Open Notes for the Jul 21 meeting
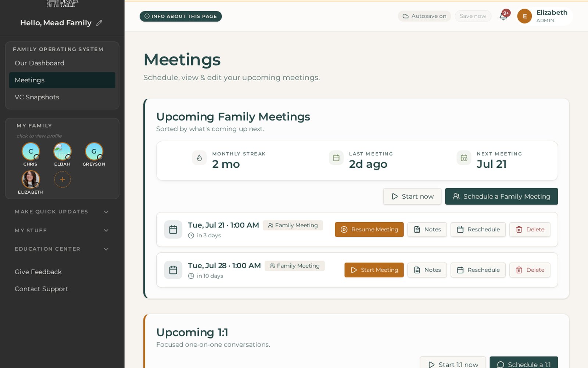Image resolution: width=588 pixels, height=368 pixels. point(427,230)
